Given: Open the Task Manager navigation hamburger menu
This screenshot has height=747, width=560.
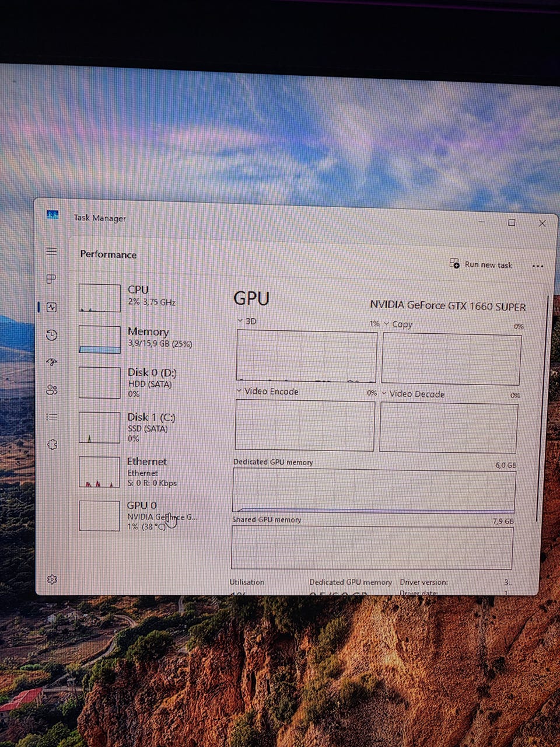Looking at the screenshot, I should (51, 251).
